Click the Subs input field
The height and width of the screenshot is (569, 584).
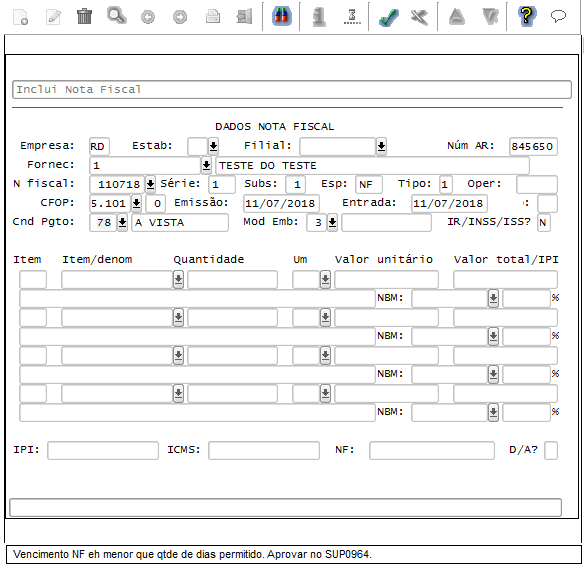coord(296,184)
